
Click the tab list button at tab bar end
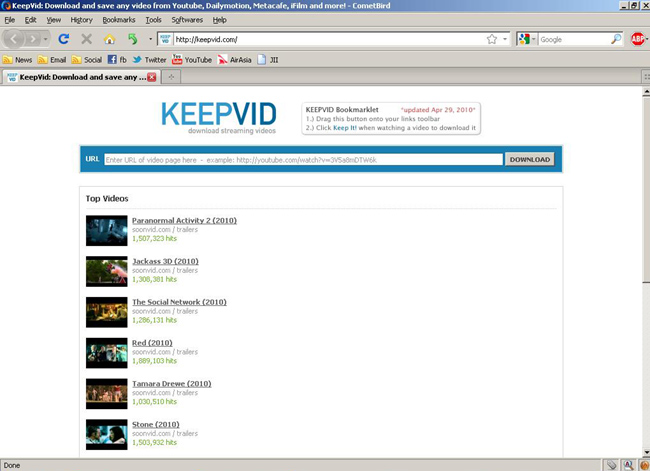(646, 77)
